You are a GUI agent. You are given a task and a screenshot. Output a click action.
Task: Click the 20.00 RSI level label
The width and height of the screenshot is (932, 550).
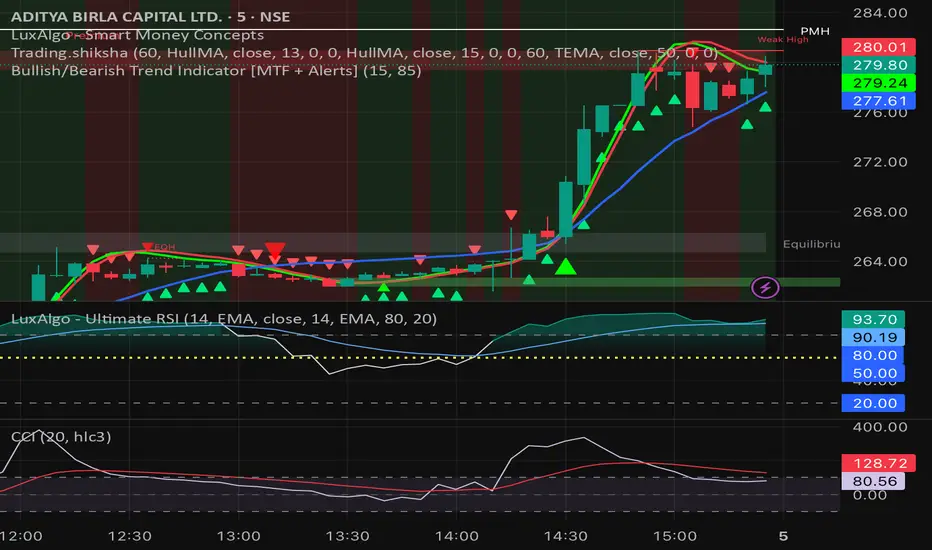point(873,403)
